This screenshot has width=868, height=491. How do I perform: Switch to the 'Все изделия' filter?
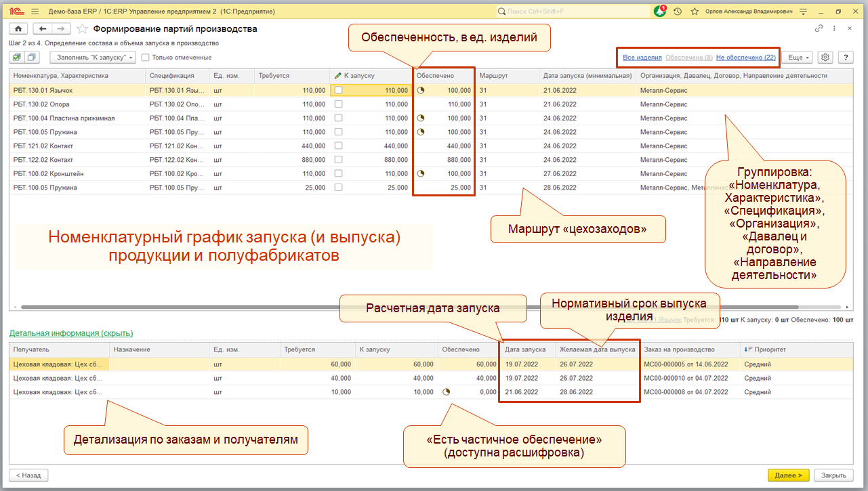click(x=642, y=58)
